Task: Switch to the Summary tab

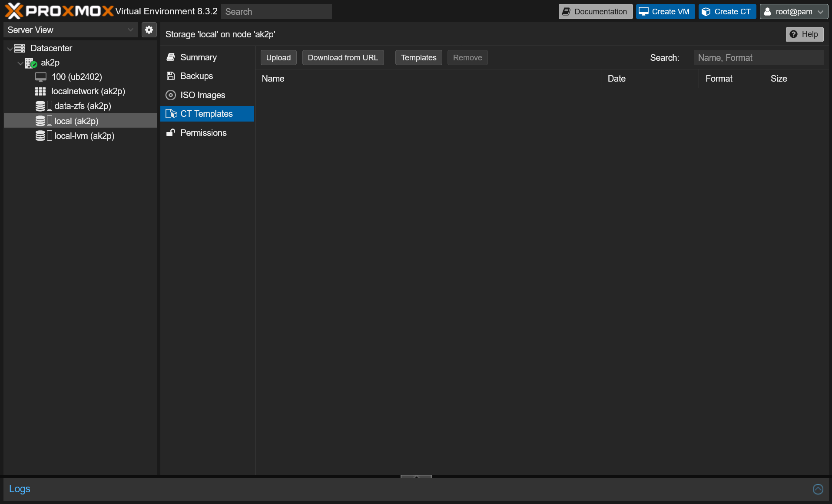Action: point(198,57)
